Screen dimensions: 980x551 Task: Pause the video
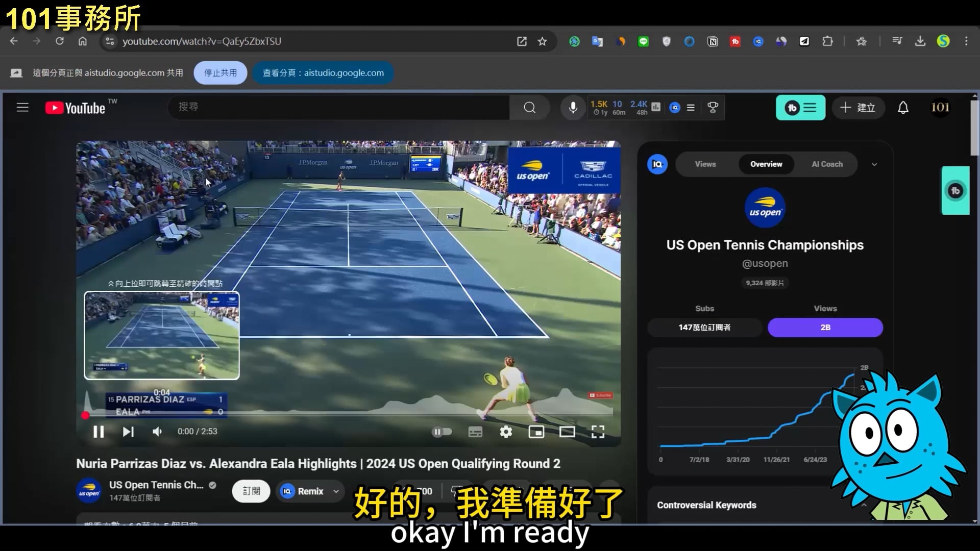[x=99, y=432]
